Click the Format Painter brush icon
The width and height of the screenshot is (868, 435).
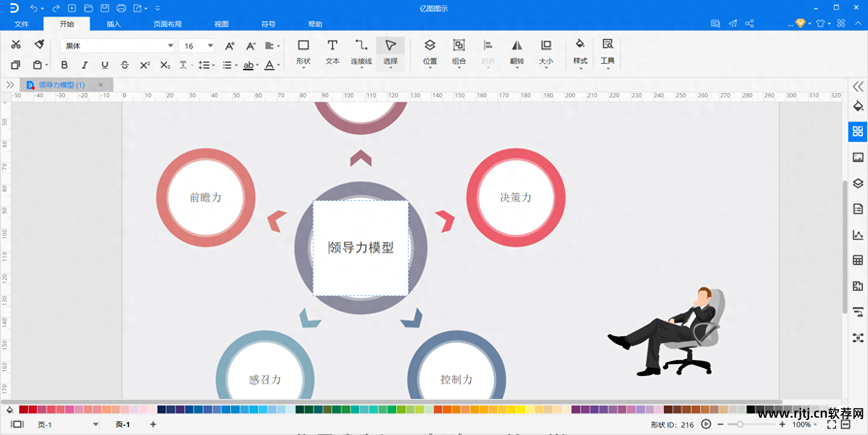point(39,44)
